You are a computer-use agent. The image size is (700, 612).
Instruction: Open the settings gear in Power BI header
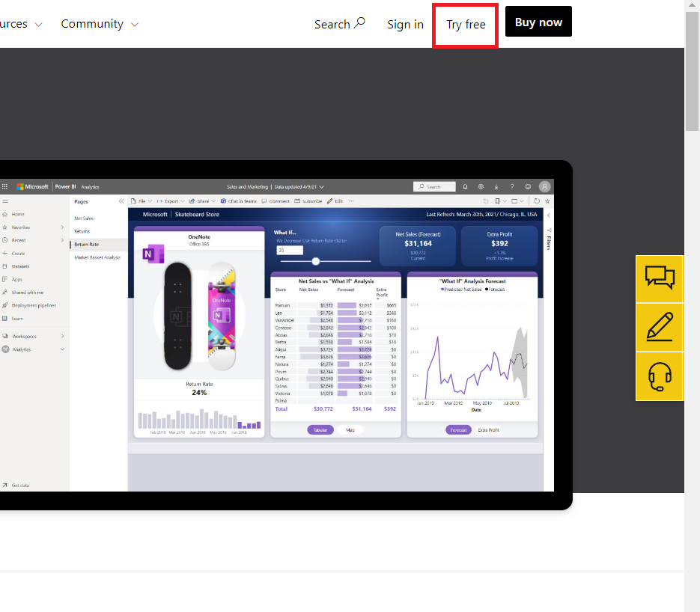pyautogui.click(x=481, y=186)
